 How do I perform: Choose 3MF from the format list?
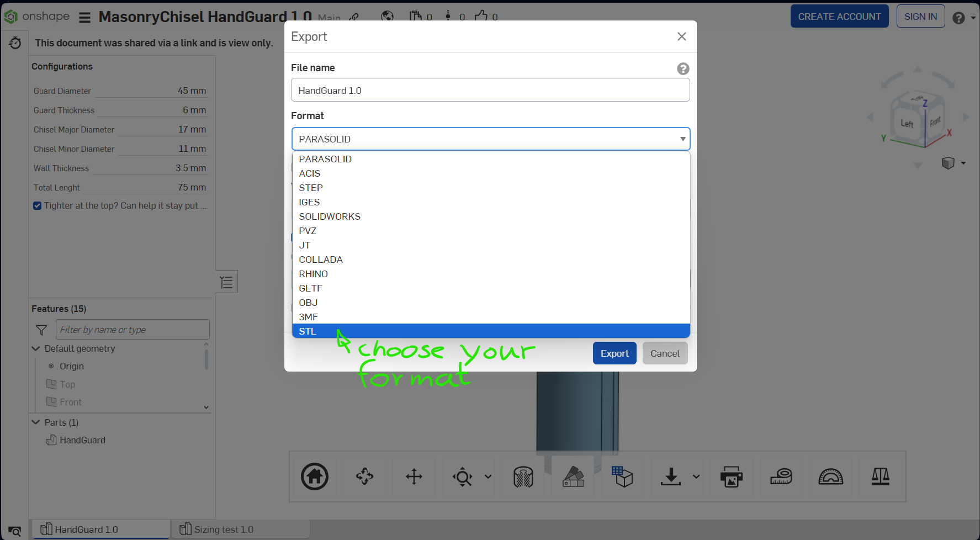point(491,317)
